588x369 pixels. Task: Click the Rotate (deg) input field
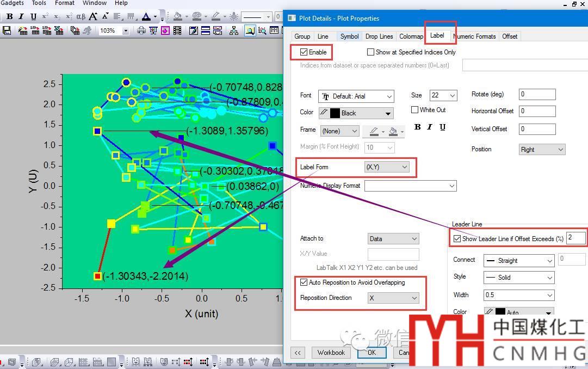(537, 94)
